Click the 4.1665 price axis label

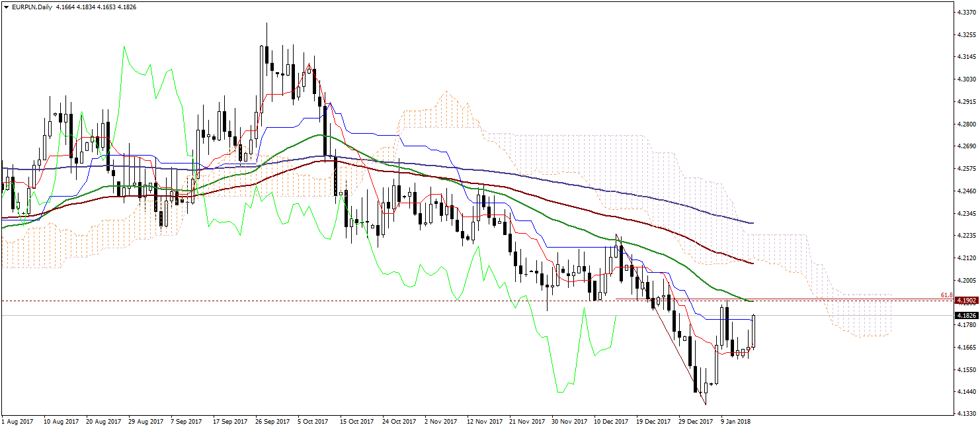pos(966,347)
